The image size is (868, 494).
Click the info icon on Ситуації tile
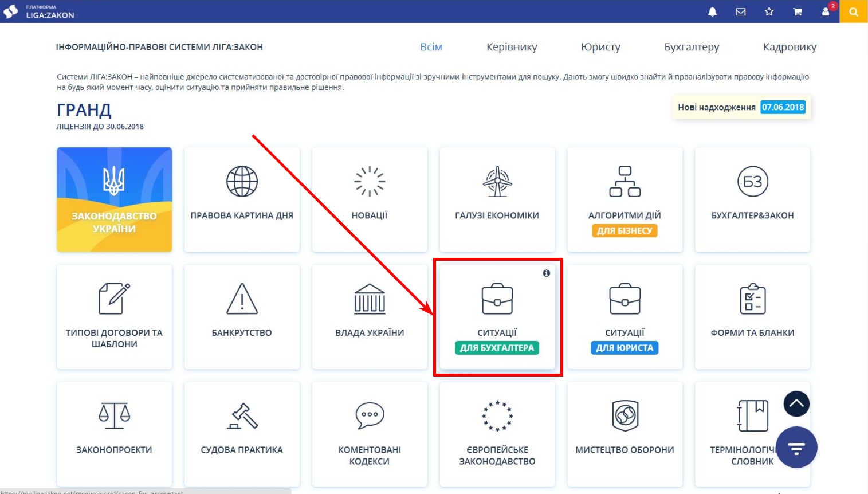546,273
